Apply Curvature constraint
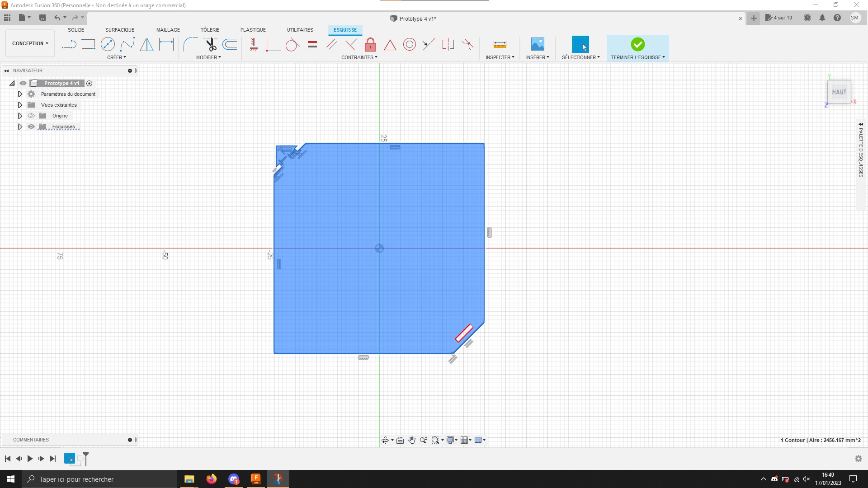The height and width of the screenshot is (488, 868). (x=468, y=44)
